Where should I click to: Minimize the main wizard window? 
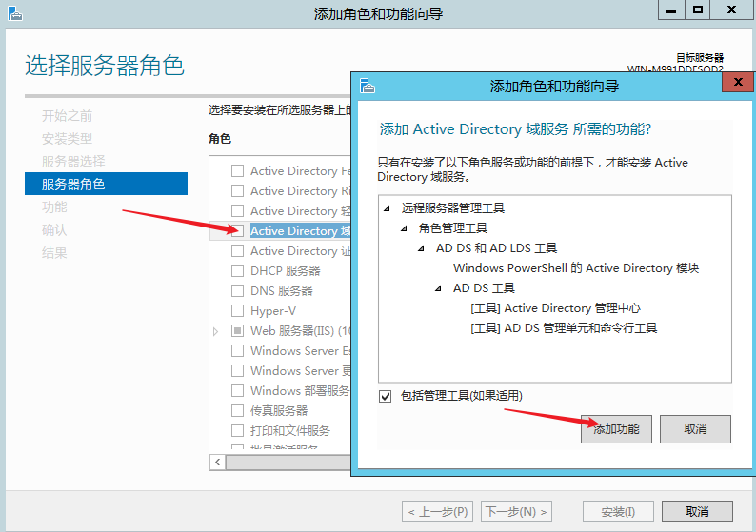pyautogui.click(x=671, y=10)
